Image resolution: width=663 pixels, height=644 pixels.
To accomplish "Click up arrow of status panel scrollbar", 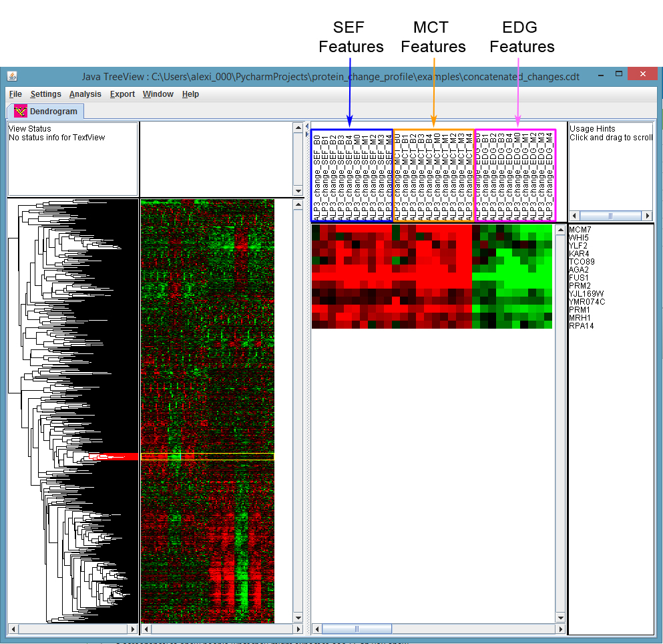I will [x=298, y=128].
